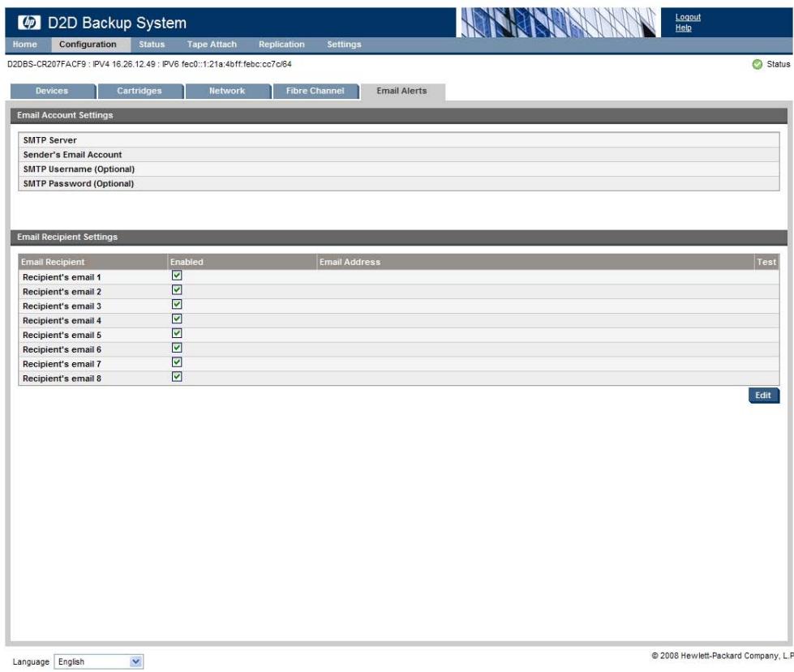Select the Email Alerts tab
Image resolution: width=794 pixels, height=672 pixels.
pos(402,91)
